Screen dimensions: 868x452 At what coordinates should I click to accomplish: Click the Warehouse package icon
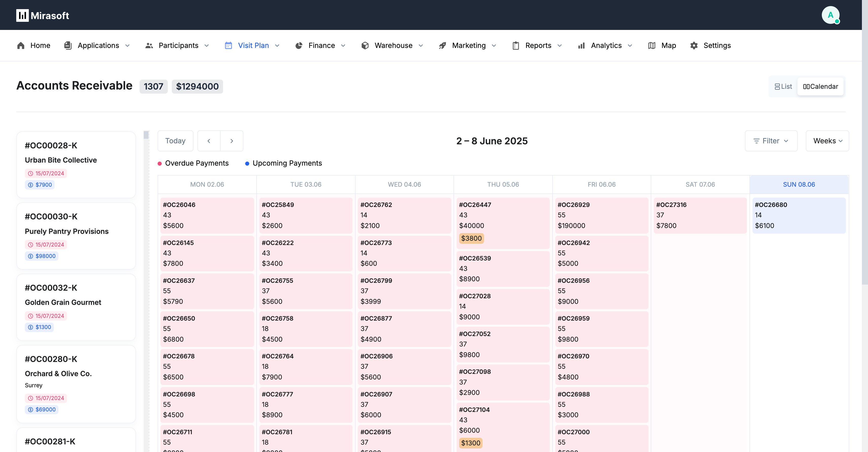coord(365,45)
